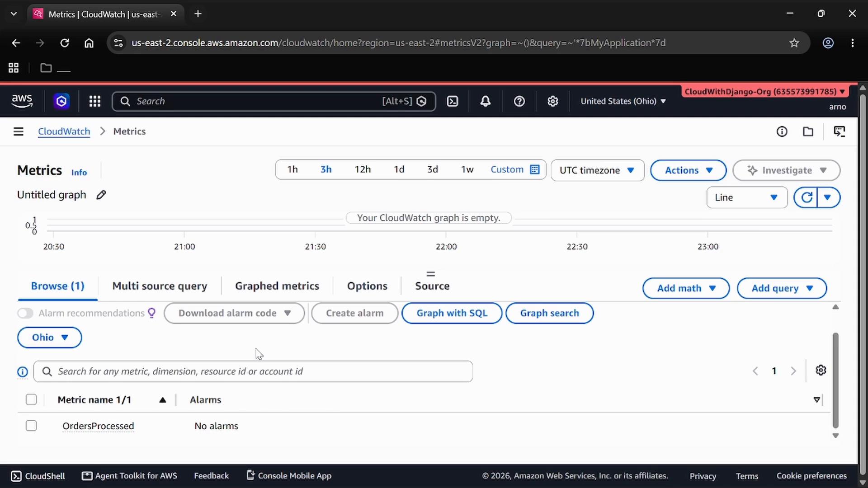The width and height of the screenshot is (868, 488).
Task: Open the Source tab
Action: tap(432, 286)
